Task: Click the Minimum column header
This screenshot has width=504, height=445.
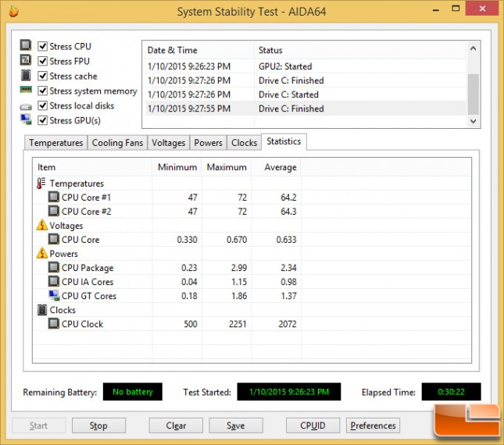Action: coord(177,167)
